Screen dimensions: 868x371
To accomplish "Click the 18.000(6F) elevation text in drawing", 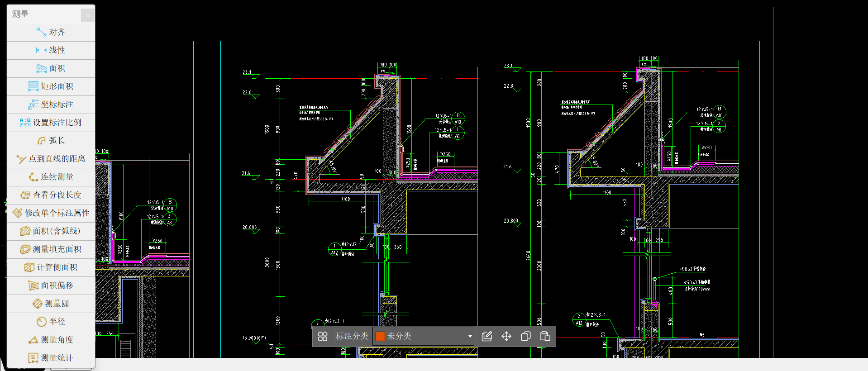I will coord(254,338).
